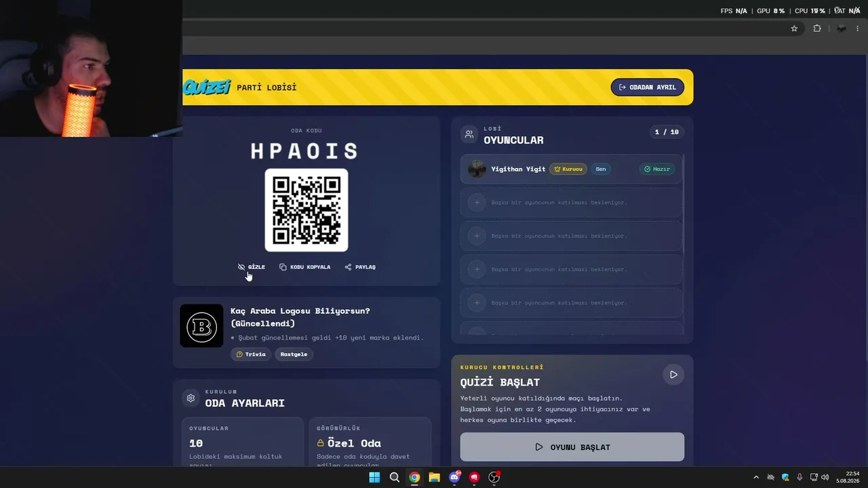Open File Explorer from the taskbar
This screenshot has width=868, height=488.
tap(434, 477)
